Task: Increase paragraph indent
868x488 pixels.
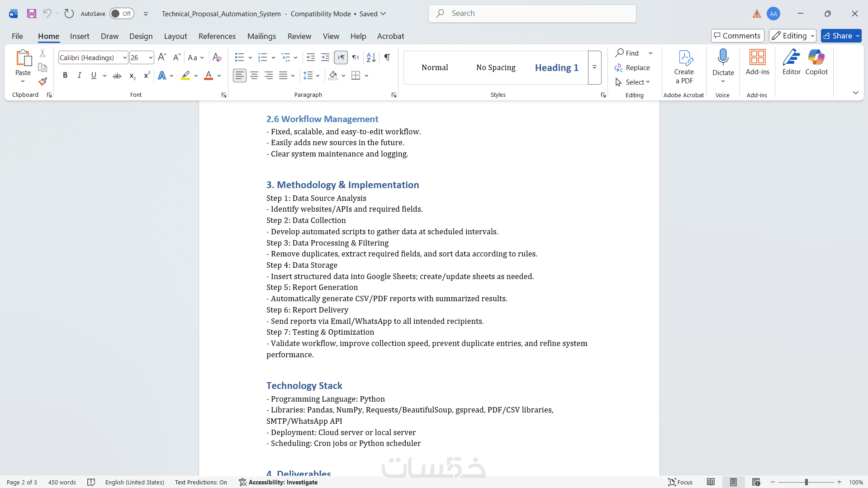Action: 325,57
